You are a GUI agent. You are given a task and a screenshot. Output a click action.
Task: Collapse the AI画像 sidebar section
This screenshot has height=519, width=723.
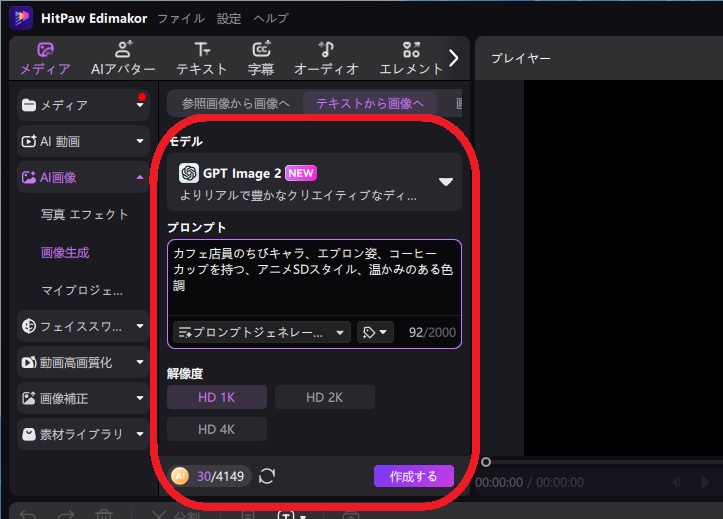tap(83, 177)
